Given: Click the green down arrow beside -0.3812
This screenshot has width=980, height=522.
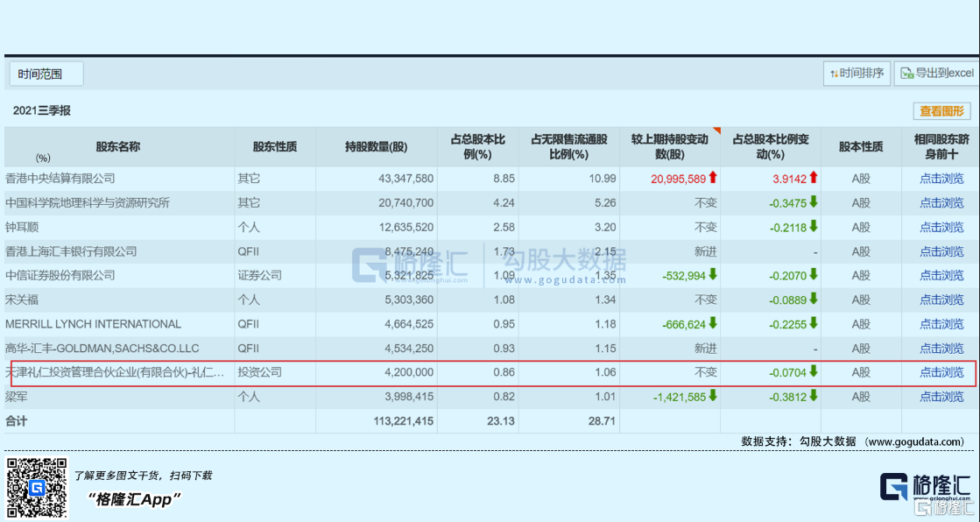Looking at the screenshot, I should (813, 397).
